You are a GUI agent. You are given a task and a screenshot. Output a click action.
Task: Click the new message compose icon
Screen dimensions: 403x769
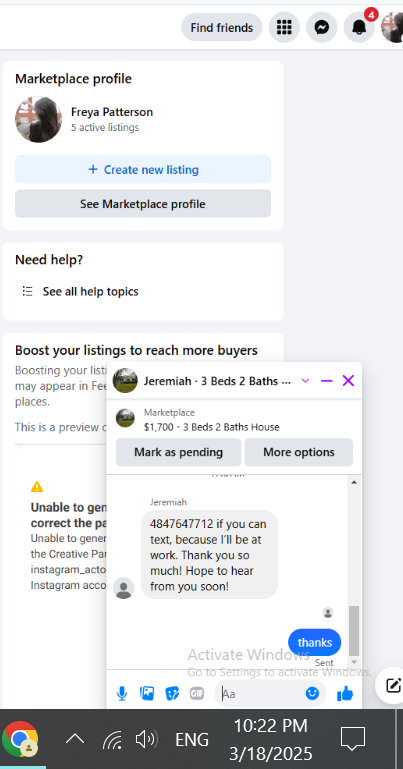pyautogui.click(x=393, y=685)
